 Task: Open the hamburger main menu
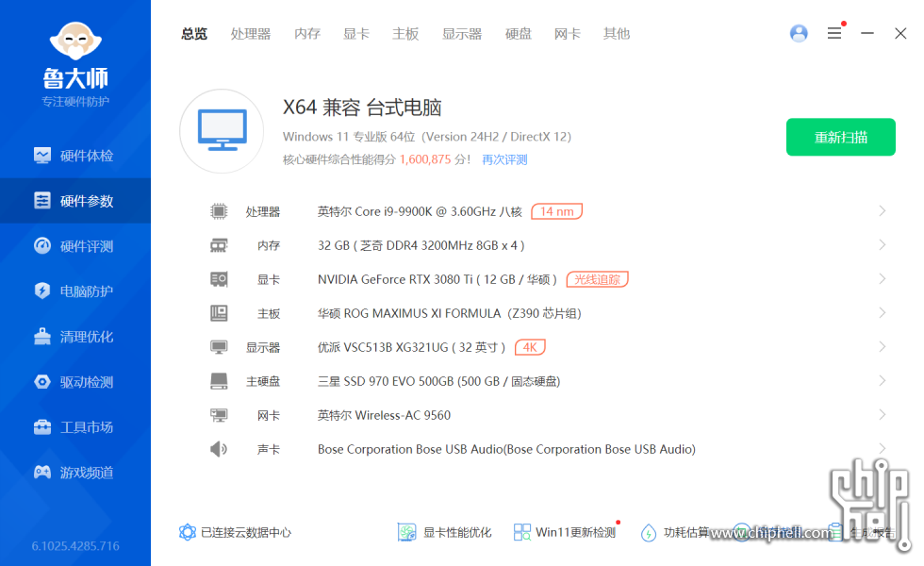[x=834, y=34]
